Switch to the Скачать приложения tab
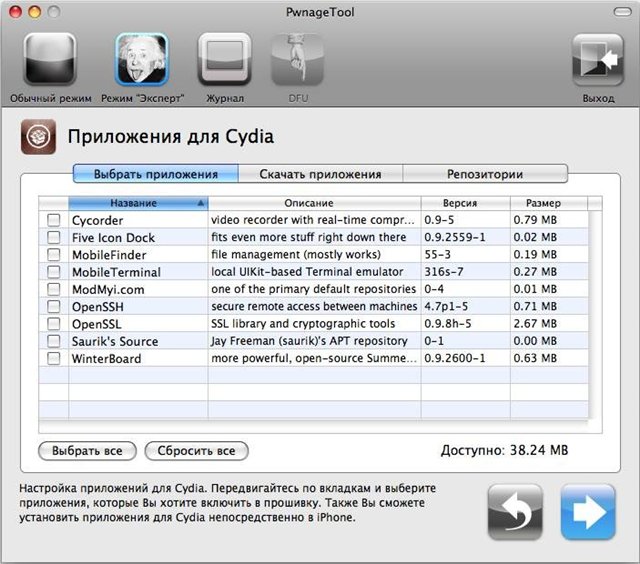The image size is (640, 564). pyautogui.click(x=320, y=174)
